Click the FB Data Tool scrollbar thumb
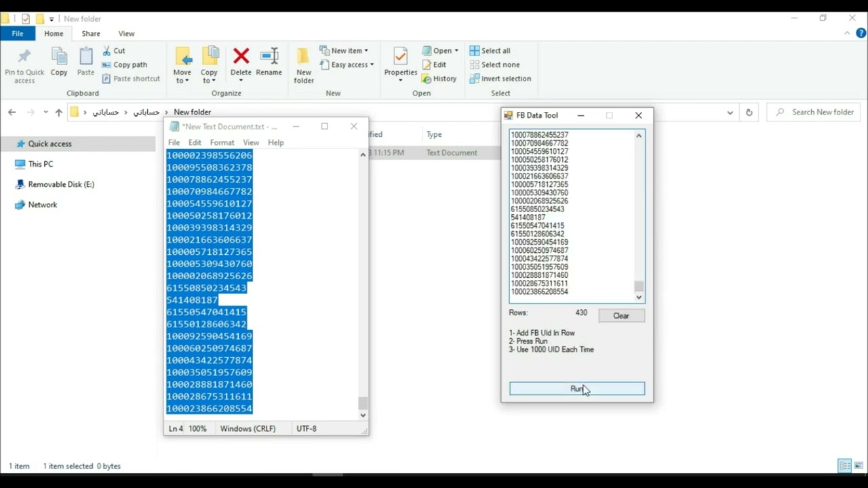 (x=639, y=286)
